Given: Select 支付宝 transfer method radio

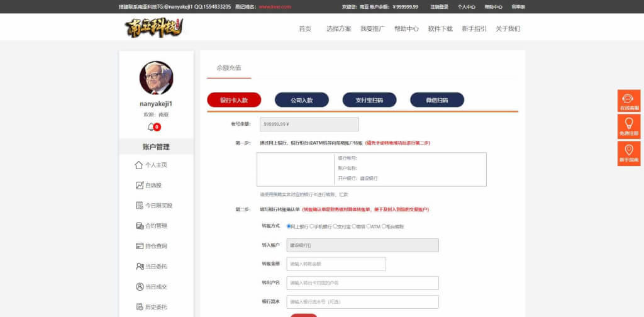Looking at the screenshot, I should pos(335,226).
